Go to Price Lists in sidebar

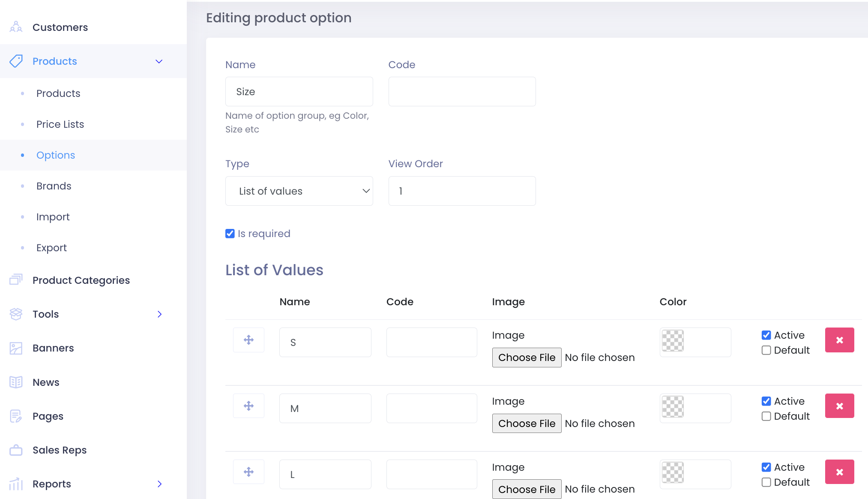tap(60, 124)
